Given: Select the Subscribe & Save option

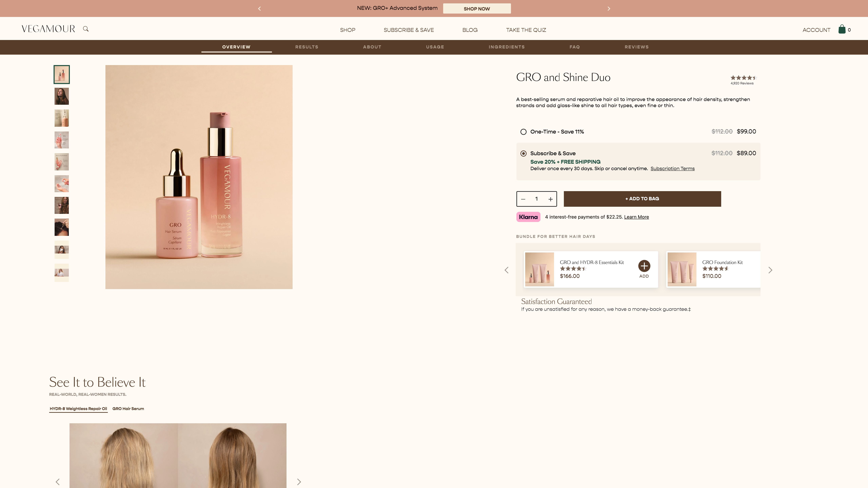Looking at the screenshot, I should [x=523, y=153].
